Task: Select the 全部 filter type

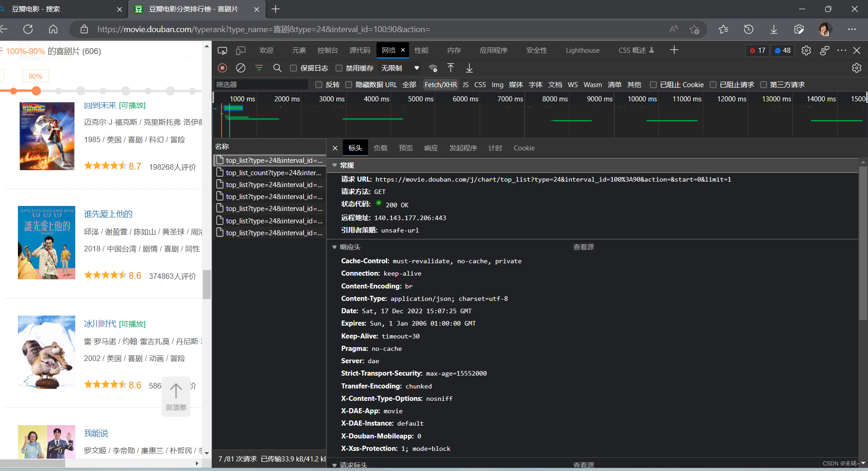Action: (409, 84)
